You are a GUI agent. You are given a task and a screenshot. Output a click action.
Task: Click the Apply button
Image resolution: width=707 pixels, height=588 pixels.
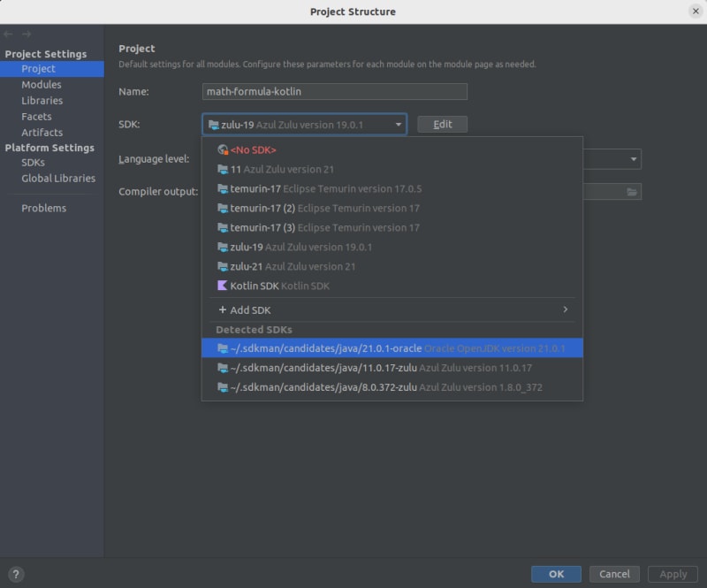coord(673,574)
